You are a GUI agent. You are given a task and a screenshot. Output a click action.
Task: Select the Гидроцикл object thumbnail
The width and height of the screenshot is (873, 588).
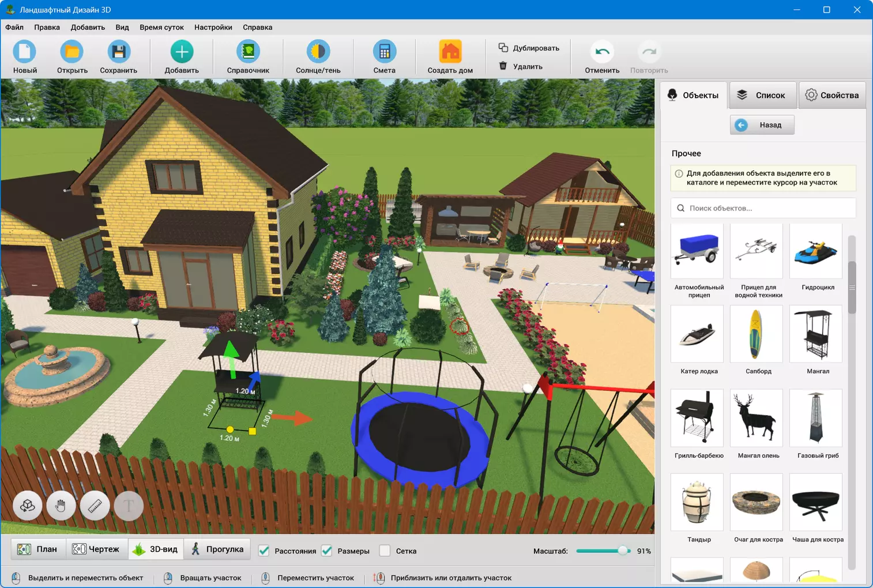pyautogui.click(x=816, y=252)
